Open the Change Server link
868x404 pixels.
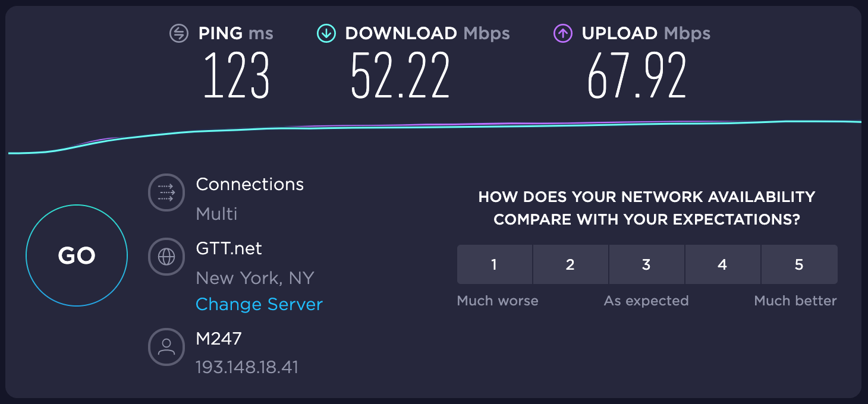click(259, 304)
